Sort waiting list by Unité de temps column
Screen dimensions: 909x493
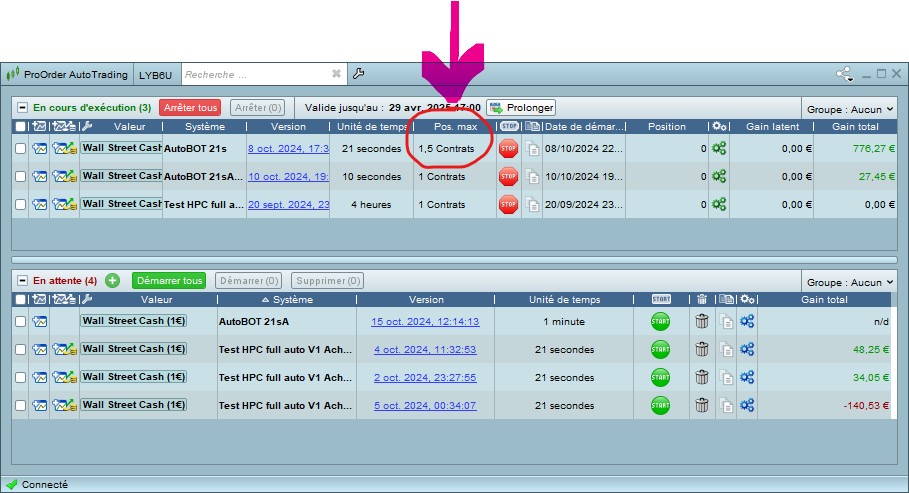tap(564, 299)
